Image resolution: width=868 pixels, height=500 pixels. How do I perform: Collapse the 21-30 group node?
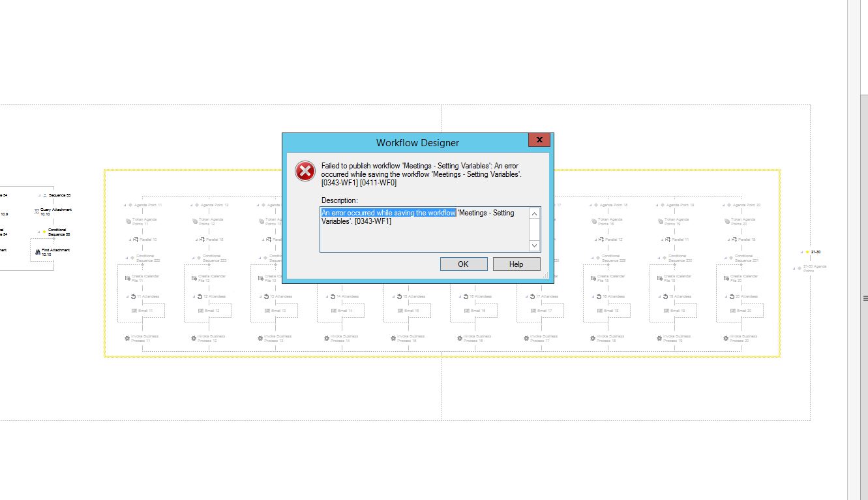click(801, 252)
